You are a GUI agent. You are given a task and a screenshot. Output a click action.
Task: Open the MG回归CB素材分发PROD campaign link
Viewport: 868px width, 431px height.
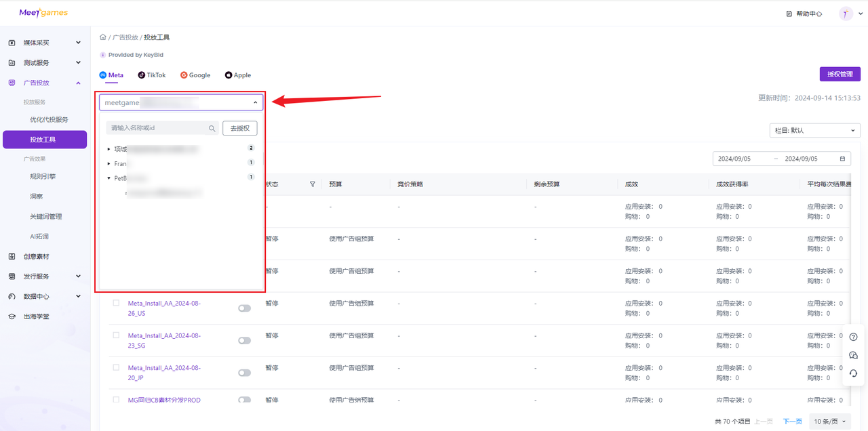164,400
